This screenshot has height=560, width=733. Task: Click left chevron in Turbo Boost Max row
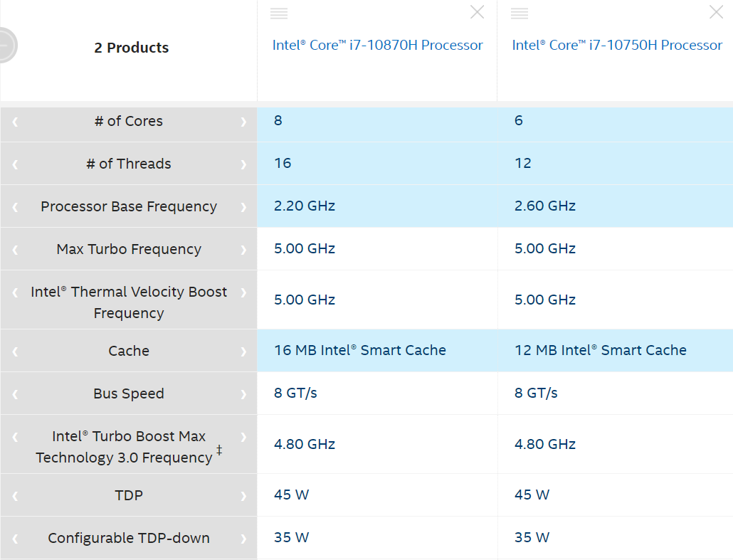(15, 437)
